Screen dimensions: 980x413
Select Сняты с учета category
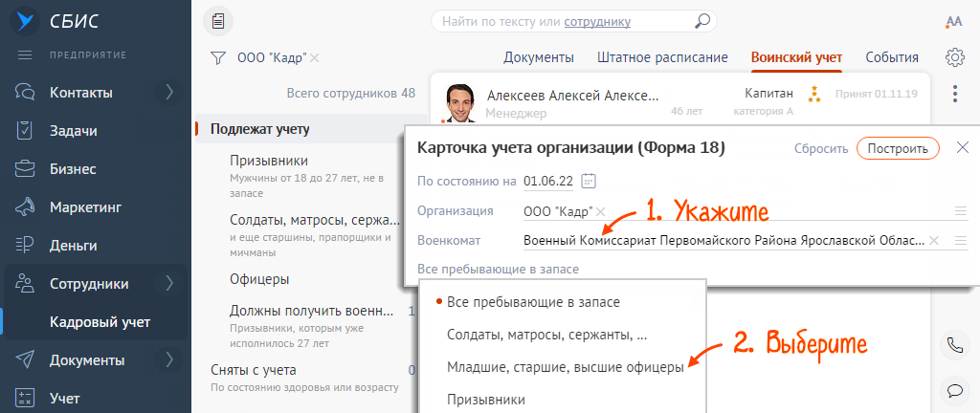point(253,370)
